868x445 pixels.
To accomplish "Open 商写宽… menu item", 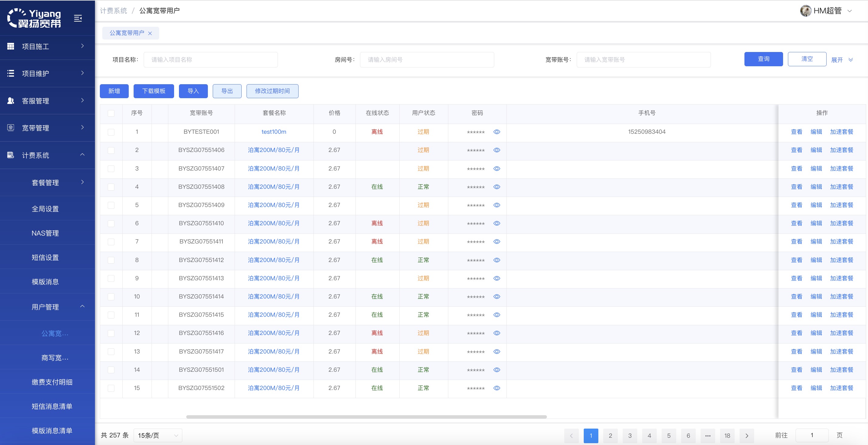I will point(54,358).
